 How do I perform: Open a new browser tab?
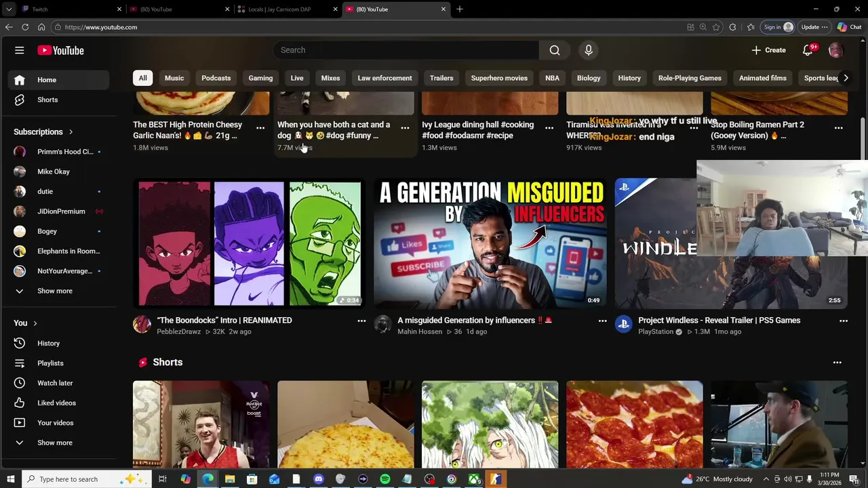[x=460, y=9]
